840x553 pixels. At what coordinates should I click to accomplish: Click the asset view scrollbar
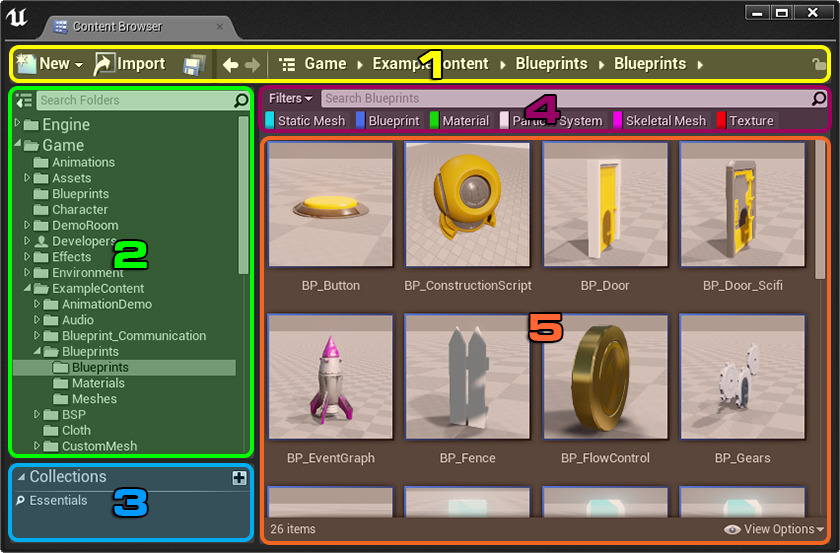point(820,210)
